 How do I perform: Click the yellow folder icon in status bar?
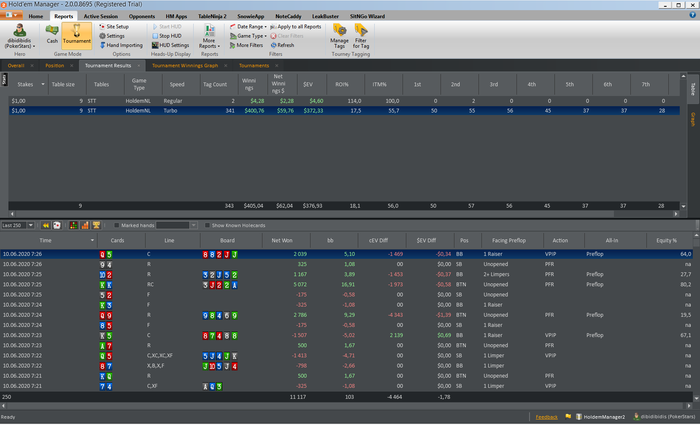(568, 417)
